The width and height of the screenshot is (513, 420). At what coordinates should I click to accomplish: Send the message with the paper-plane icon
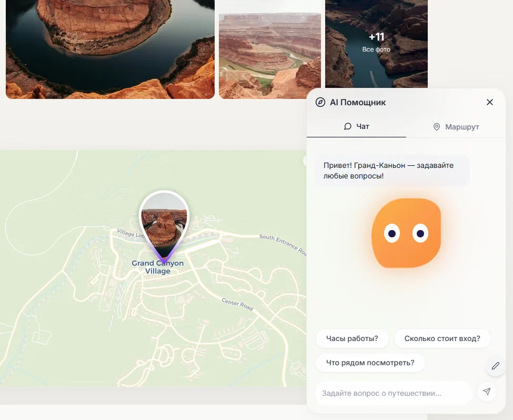tap(487, 392)
